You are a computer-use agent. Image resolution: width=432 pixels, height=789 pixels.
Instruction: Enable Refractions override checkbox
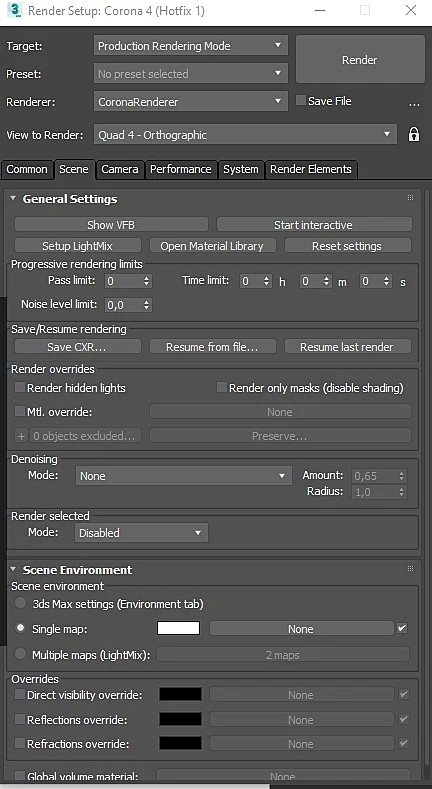point(20,743)
